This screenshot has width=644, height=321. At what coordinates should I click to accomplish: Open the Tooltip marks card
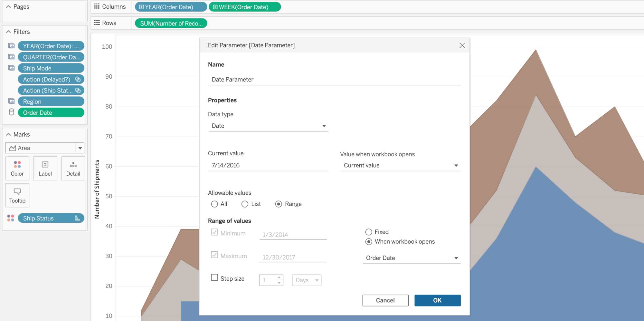[x=17, y=195]
